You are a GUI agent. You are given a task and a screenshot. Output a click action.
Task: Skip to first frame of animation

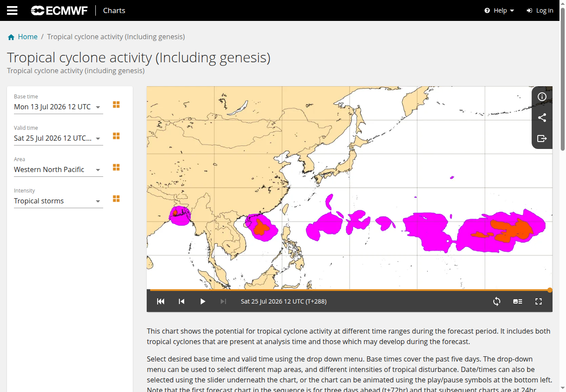coord(161,301)
